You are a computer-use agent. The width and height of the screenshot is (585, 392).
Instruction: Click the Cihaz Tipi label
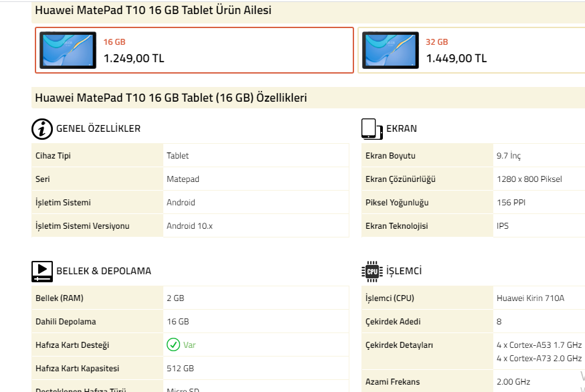click(x=53, y=156)
